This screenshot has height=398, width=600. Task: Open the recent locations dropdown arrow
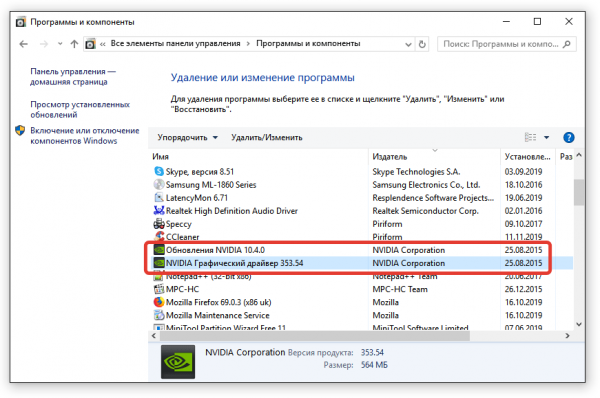point(60,44)
